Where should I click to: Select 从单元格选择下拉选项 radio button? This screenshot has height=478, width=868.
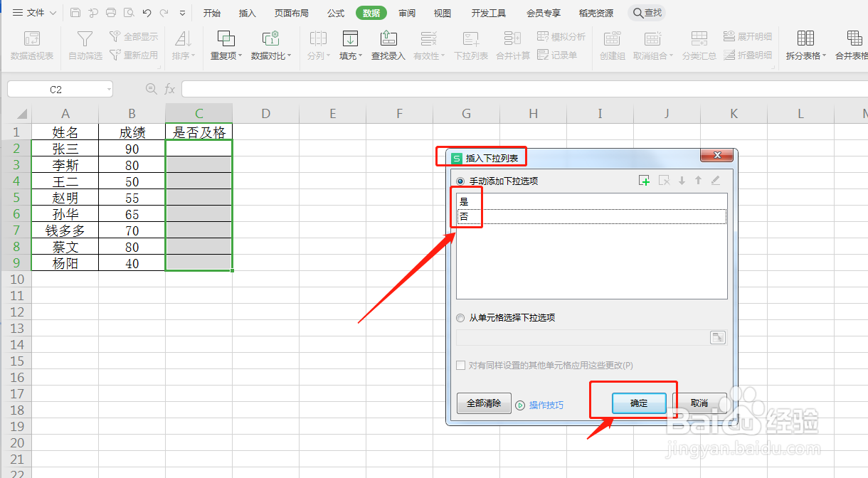click(x=460, y=318)
